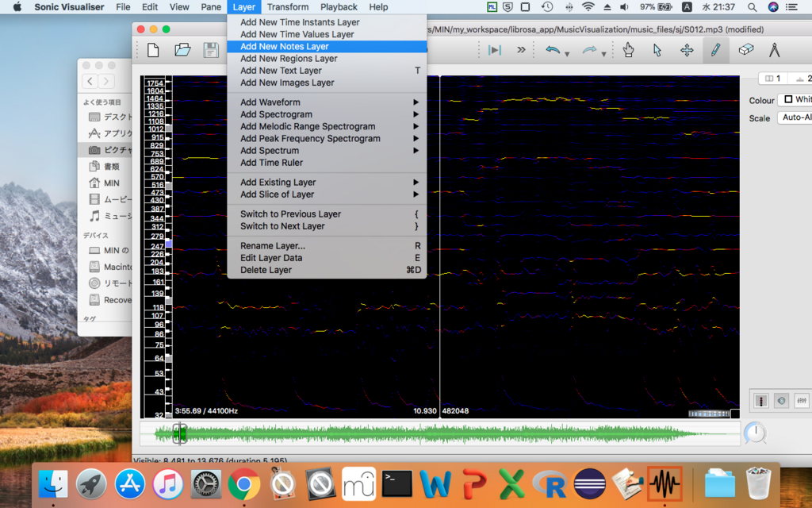This screenshot has height=508, width=812.
Task: Open the Pane menu
Action: click(211, 6)
